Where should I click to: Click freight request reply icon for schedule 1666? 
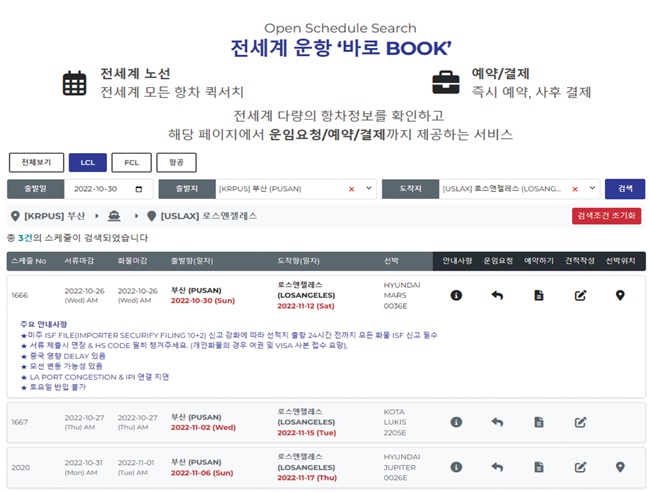(497, 295)
